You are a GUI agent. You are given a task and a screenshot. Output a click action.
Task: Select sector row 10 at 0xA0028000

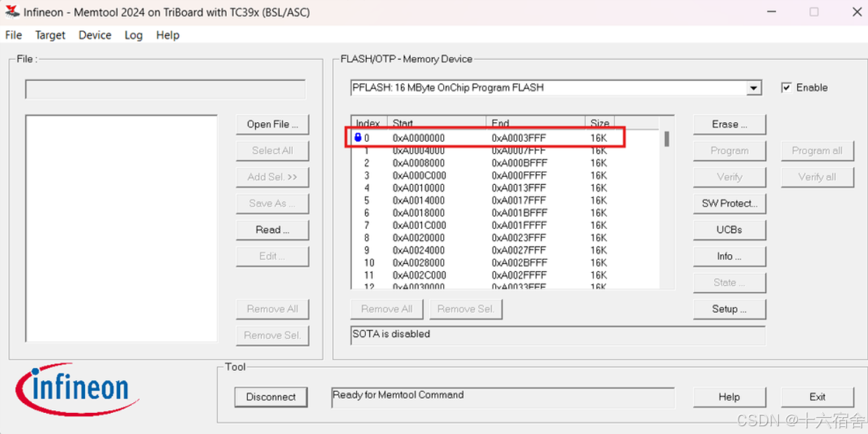pyautogui.click(x=506, y=263)
